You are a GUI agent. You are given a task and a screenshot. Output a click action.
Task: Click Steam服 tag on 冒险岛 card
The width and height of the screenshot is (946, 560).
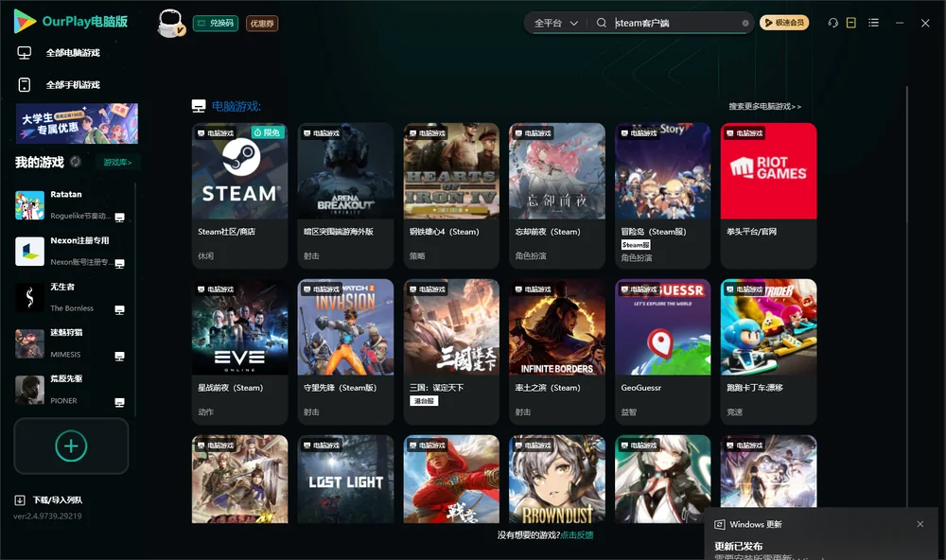tap(636, 245)
